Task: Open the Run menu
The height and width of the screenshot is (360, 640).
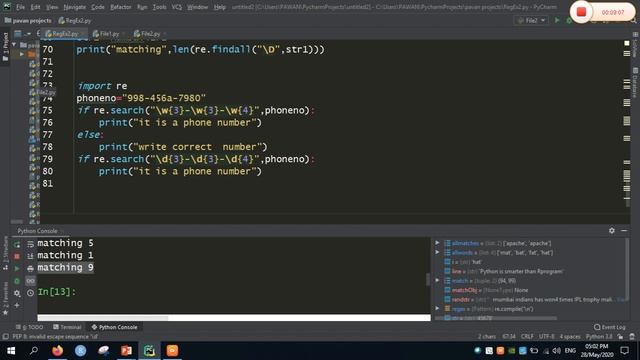Action: pos(142,7)
